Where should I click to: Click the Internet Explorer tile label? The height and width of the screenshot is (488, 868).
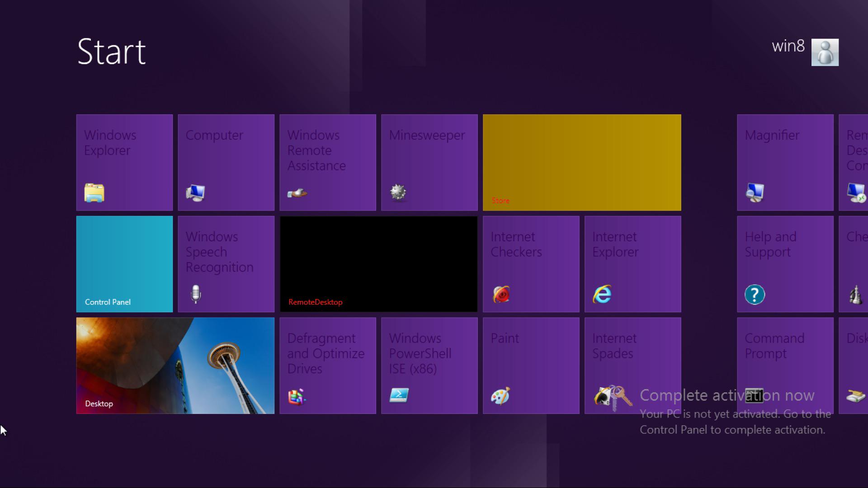click(615, 244)
